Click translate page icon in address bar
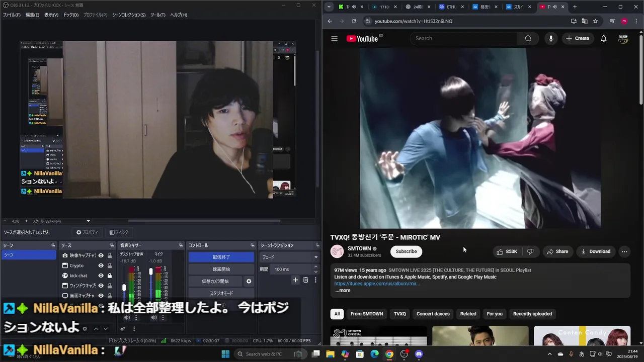This screenshot has height=362, width=644. pyautogui.click(x=585, y=21)
